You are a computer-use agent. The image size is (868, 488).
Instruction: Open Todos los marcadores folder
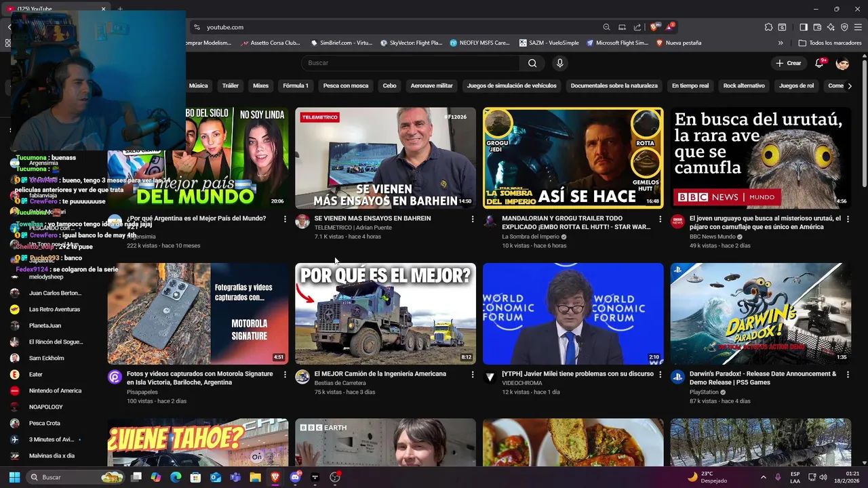click(830, 43)
